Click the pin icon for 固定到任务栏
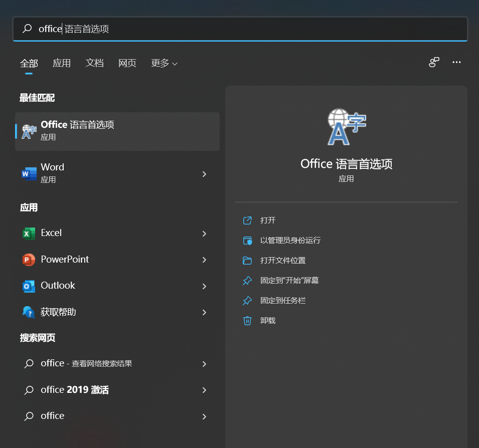The width and height of the screenshot is (479, 448). [x=247, y=301]
